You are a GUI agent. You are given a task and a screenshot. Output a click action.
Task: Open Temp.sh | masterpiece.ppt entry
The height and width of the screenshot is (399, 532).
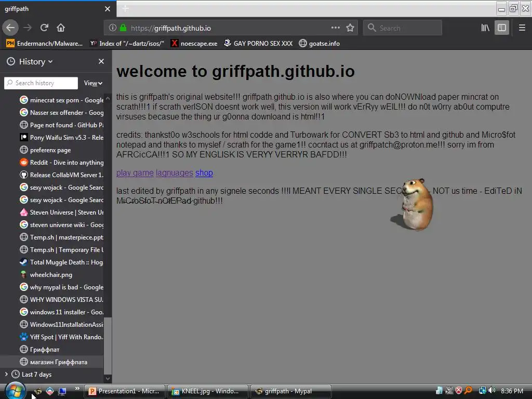pos(61,237)
